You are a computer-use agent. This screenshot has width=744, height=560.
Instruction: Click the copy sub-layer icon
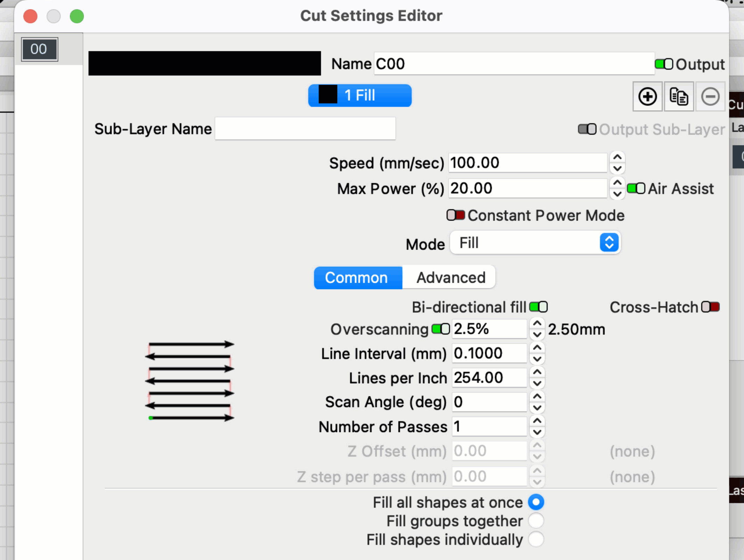pyautogui.click(x=679, y=97)
